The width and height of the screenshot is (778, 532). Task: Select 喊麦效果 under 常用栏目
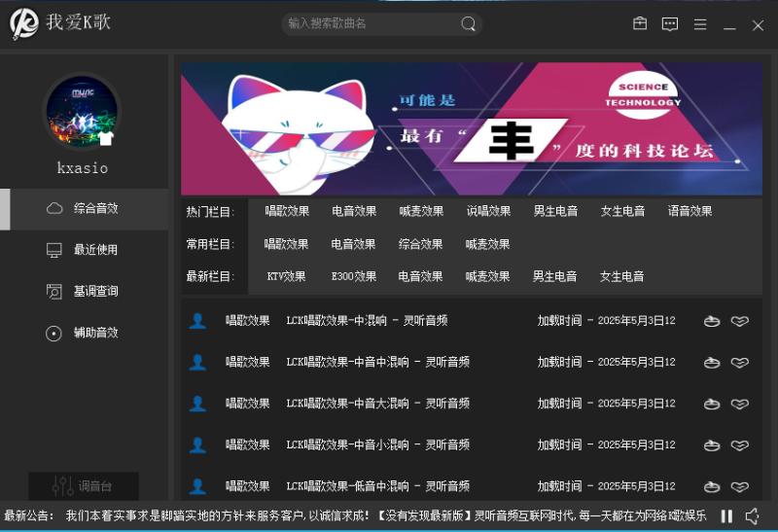click(488, 244)
